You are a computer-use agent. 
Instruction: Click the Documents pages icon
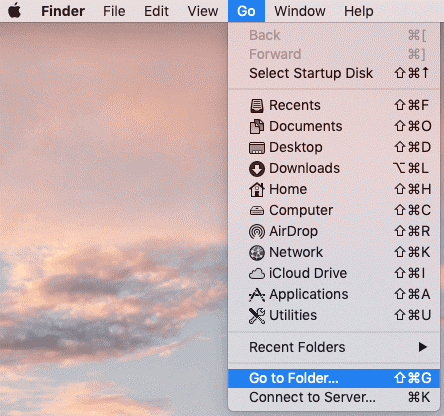point(257,127)
